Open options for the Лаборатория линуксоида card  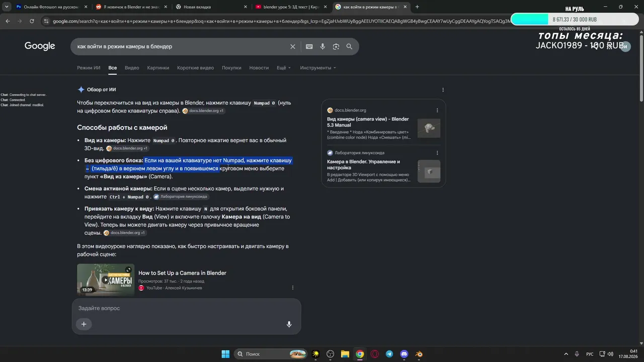437,153
